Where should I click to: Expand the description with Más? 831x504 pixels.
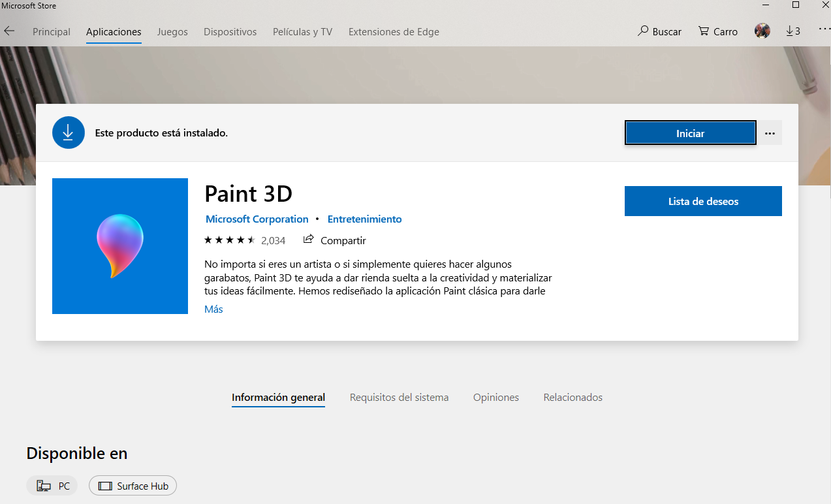(213, 309)
